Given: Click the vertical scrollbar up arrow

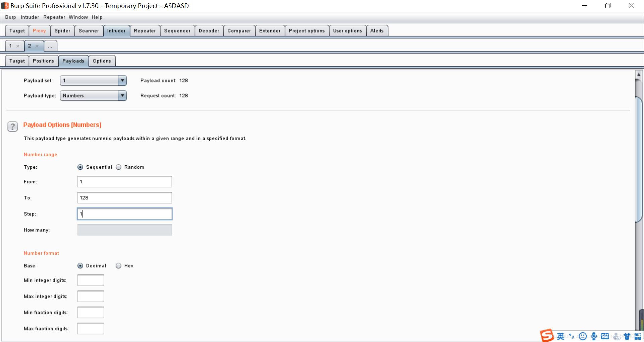Looking at the screenshot, I should coord(639,75).
